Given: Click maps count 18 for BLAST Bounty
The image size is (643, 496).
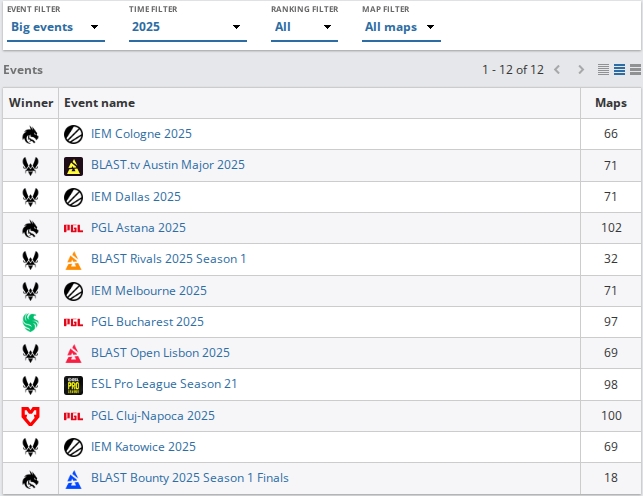Looking at the screenshot, I should (x=611, y=478).
